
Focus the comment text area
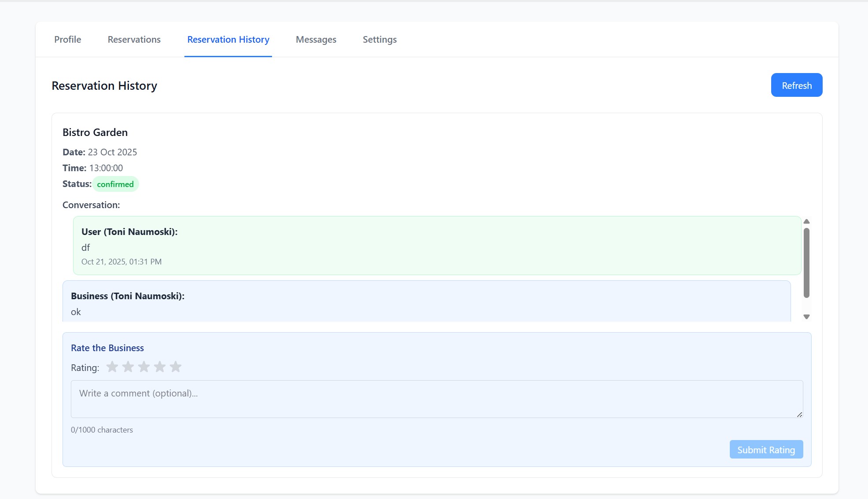point(437,399)
